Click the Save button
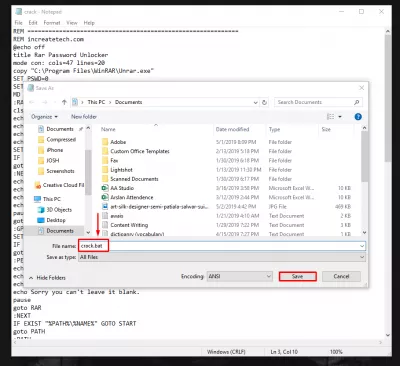Image resolution: width=400 pixels, height=366 pixels. pyautogui.click(x=297, y=276)
